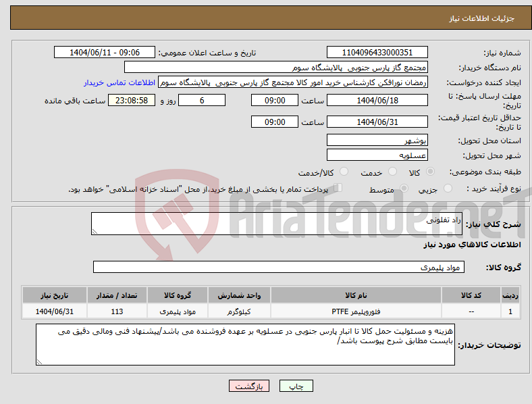Click the تعداد / مقدار column header
Screen dimensions: 532x404
(117, 295)
